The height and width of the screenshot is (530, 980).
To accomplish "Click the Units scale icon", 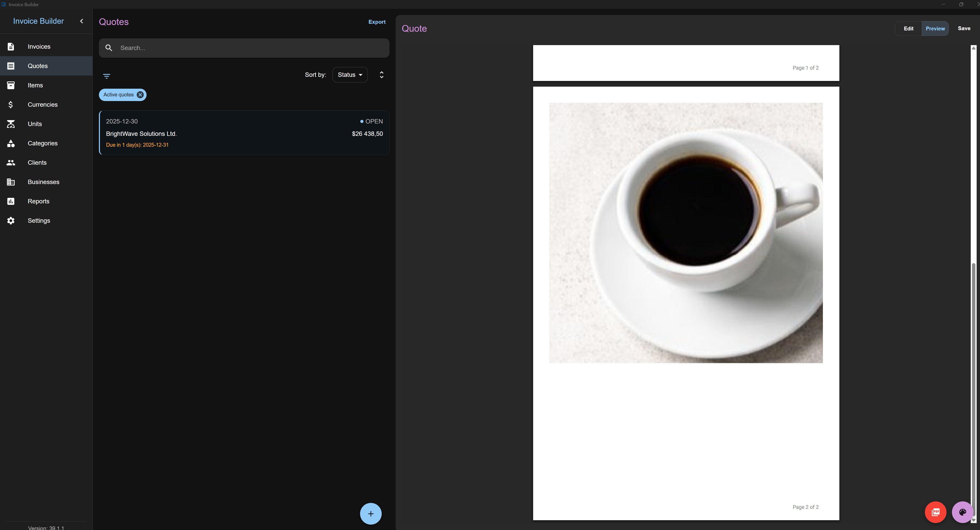I will (11, 124).
